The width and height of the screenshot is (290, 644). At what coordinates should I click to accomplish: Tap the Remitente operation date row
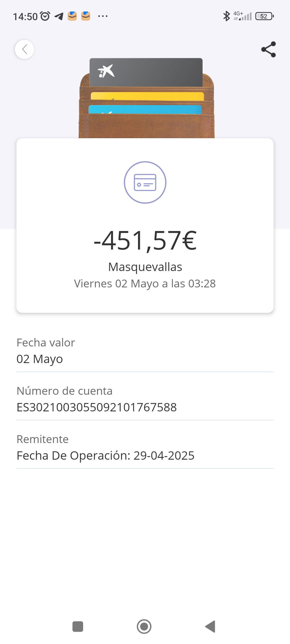tap(145, 448)
